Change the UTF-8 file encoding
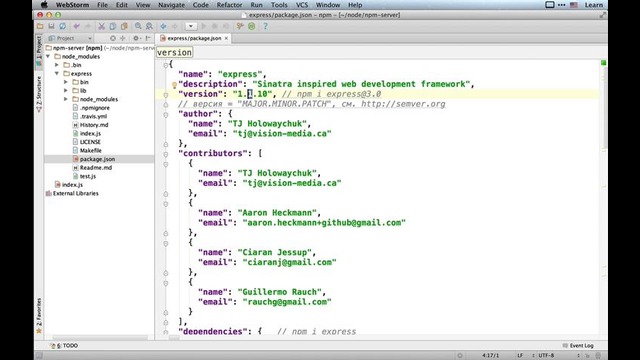Image resolution: width=640 pixels, height=360 pixels. pyautogui.click(x=559, y=355)
